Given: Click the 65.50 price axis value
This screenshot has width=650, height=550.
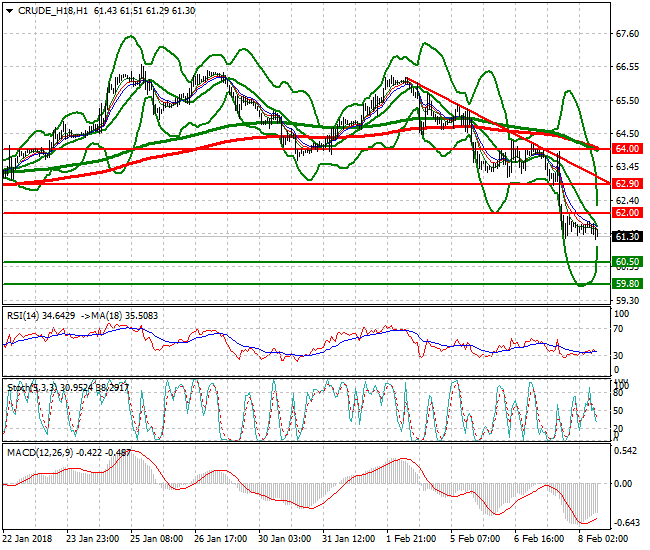Looking at the screenshot, I should pos(627,101).
